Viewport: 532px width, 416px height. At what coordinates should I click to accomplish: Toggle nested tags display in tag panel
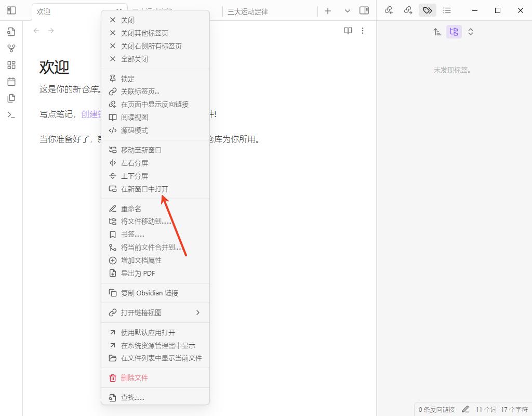pos(454,32)
